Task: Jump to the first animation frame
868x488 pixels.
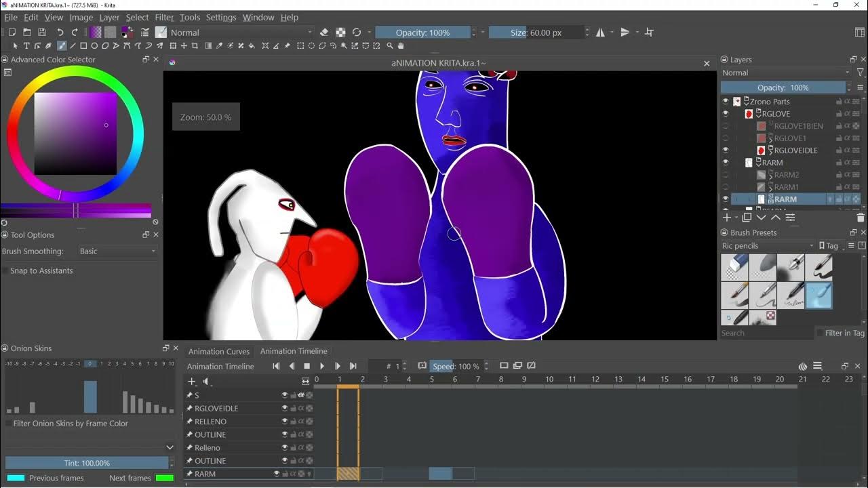Action: point(276,366)
